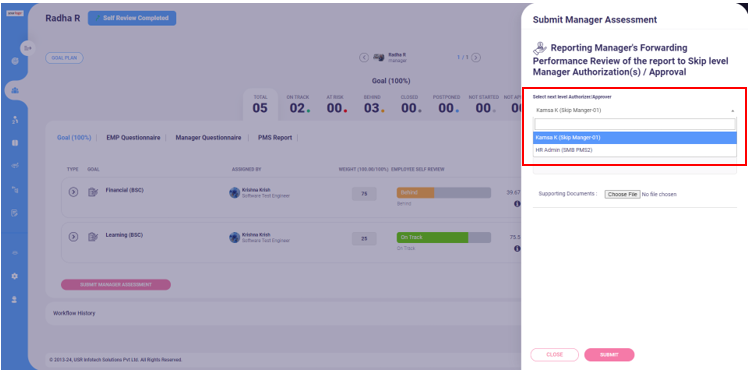Switch to EMP Questionnaire tab
This screenshot has width=755, height=375.
click(133, 138)
